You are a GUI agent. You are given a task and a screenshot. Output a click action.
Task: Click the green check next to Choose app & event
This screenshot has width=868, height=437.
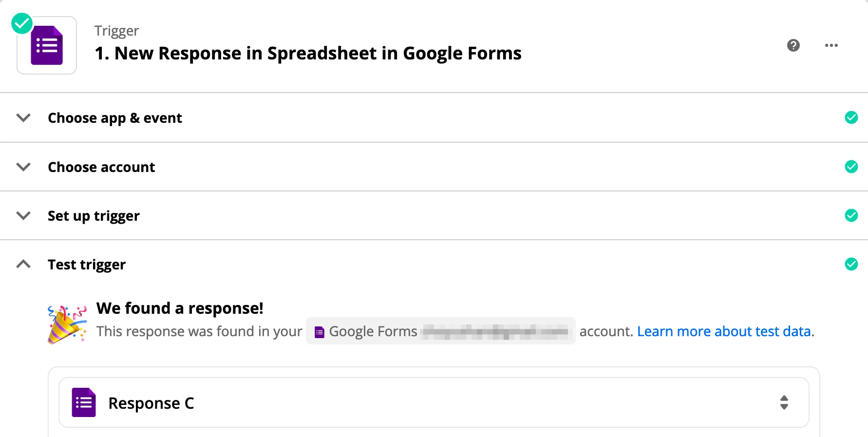click(x=851, y=117)
